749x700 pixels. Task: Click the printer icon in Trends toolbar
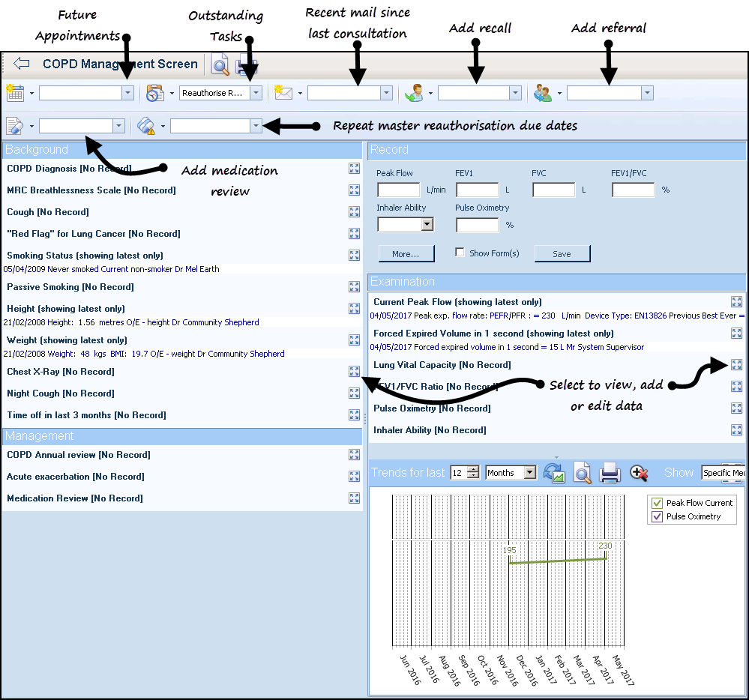tap(610, 473)
